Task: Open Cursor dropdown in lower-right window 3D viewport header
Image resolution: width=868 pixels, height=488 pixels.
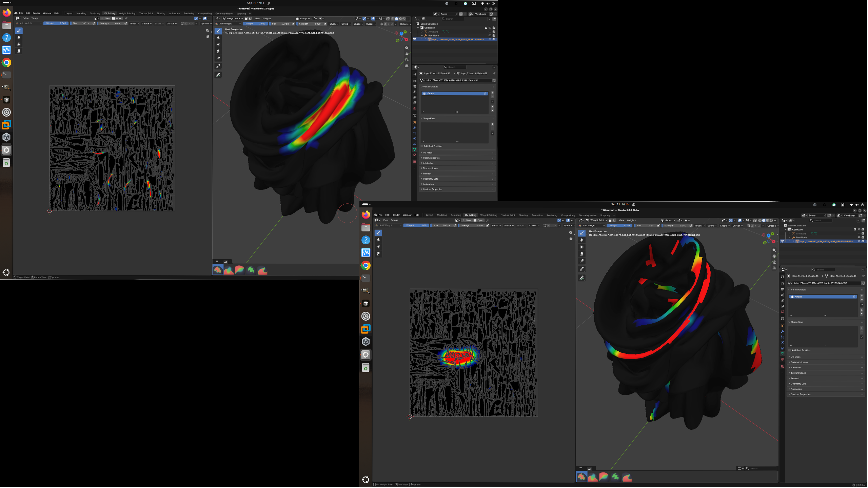Action: (737, 226)
